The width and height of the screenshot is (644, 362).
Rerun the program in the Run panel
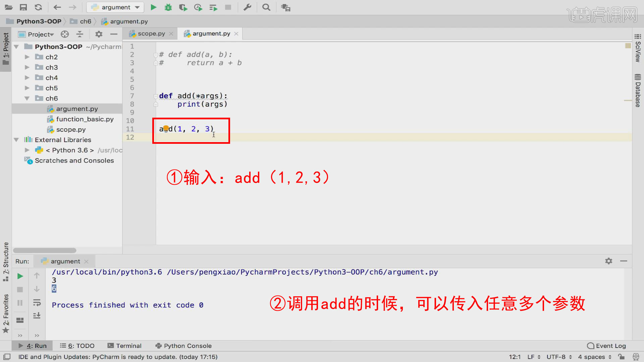[20, 276]
